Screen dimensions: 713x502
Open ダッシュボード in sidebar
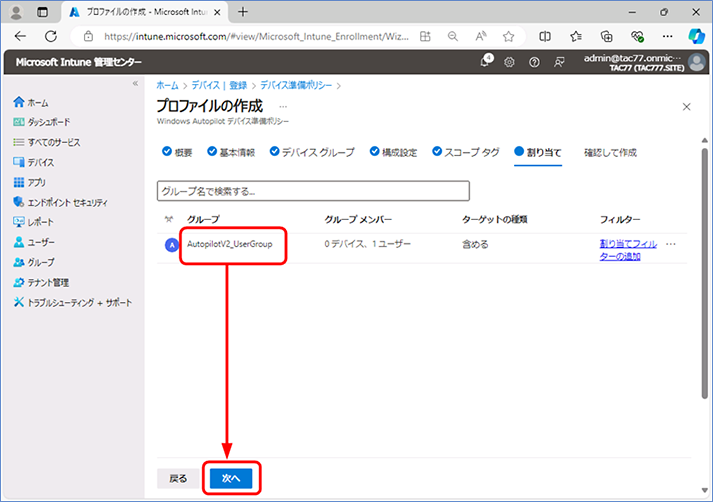click(42, 122)
